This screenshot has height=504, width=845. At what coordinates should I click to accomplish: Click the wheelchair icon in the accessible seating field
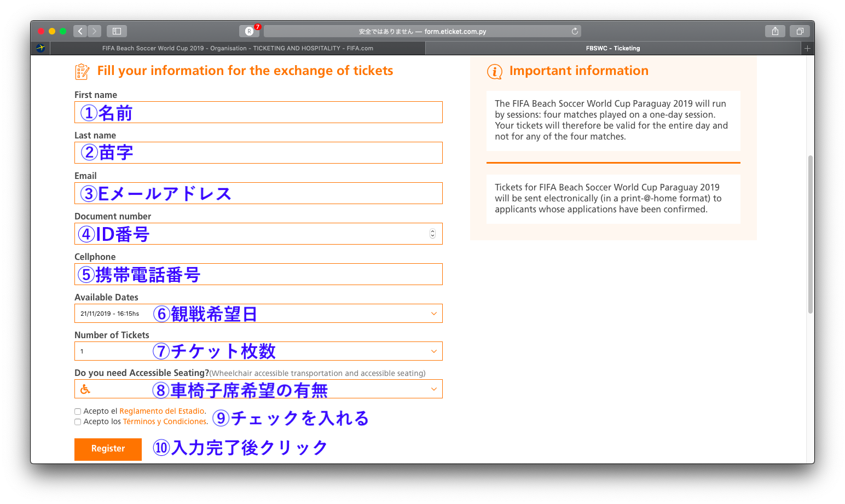(85, 389)
